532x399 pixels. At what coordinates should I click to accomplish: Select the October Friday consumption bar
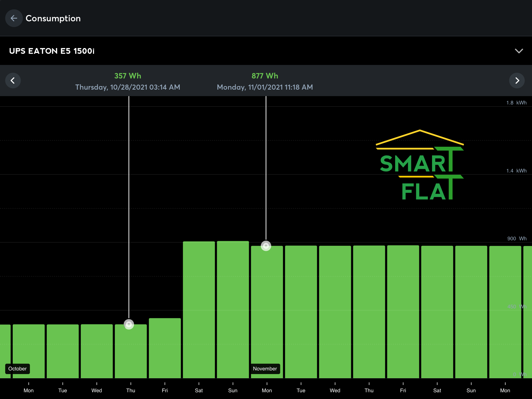pos(165,348)
